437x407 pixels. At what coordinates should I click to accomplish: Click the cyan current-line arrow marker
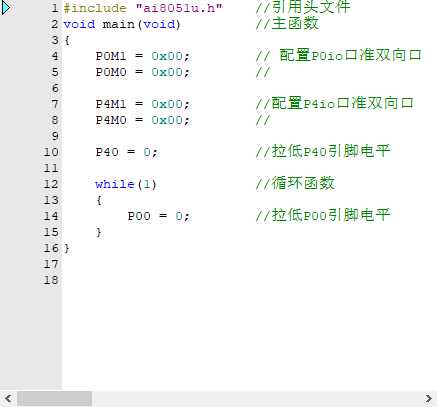coord(6,8)
